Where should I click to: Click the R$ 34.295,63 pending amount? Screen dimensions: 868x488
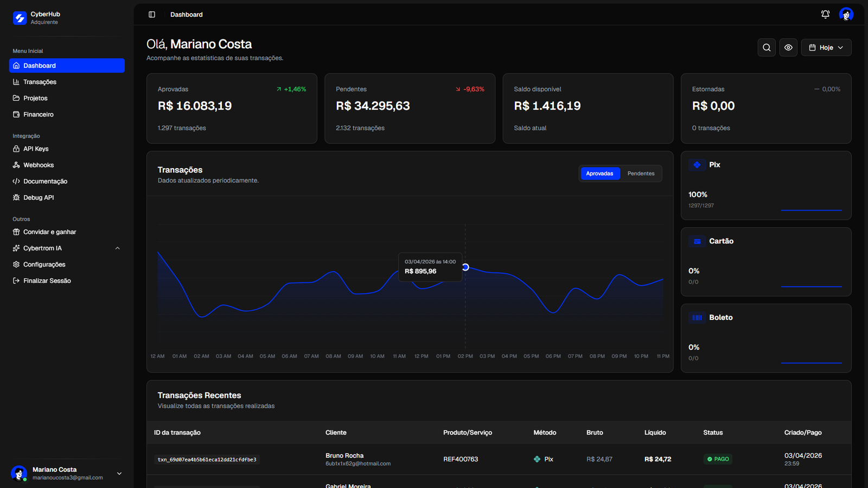pos(373,106)
